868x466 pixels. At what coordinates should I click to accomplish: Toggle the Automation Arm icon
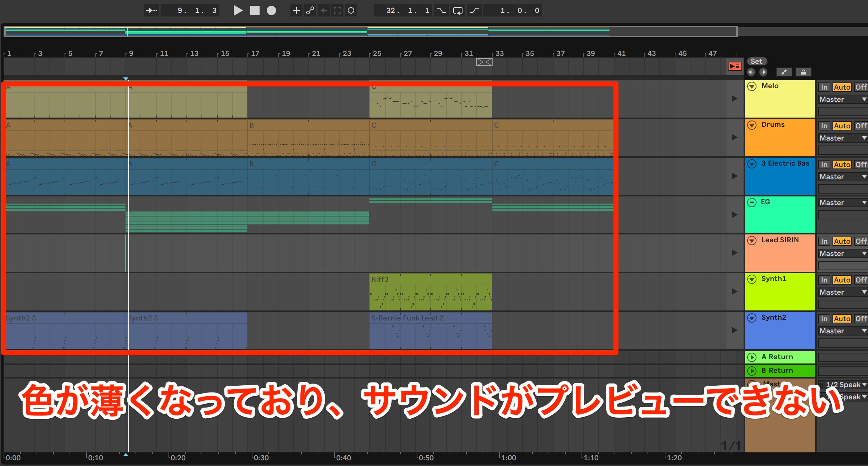click(x=310, y=10)
